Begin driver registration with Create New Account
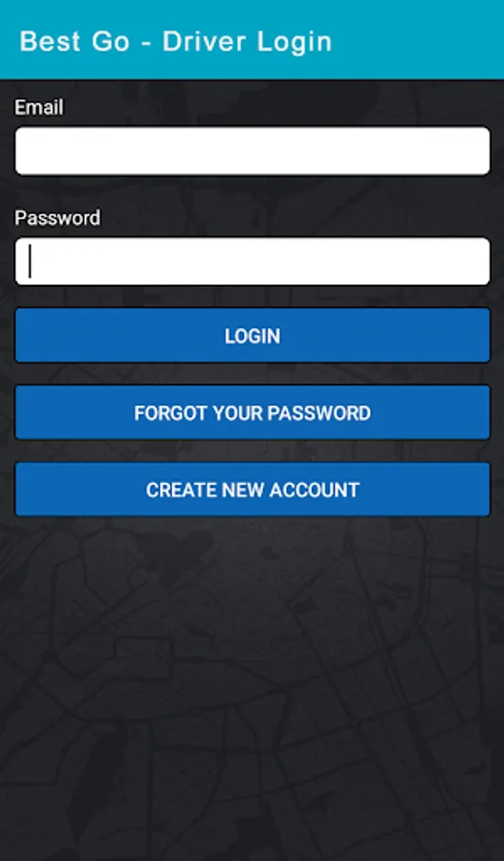This screenshot has height=861, width=504. 252,489
